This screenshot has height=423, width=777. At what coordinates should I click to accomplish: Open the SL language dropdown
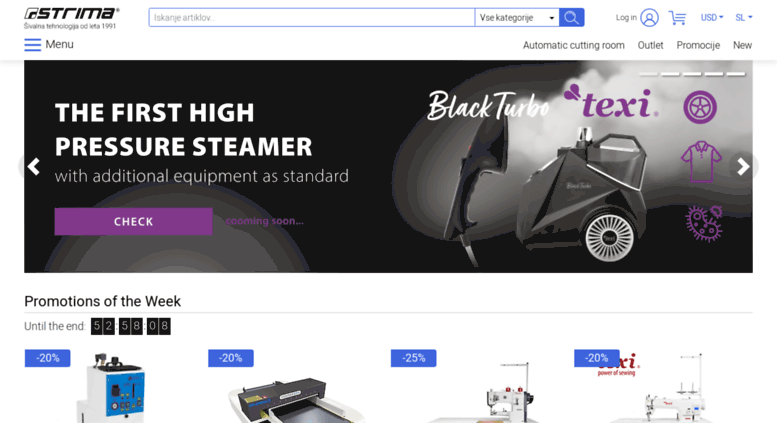click(744, 17)
